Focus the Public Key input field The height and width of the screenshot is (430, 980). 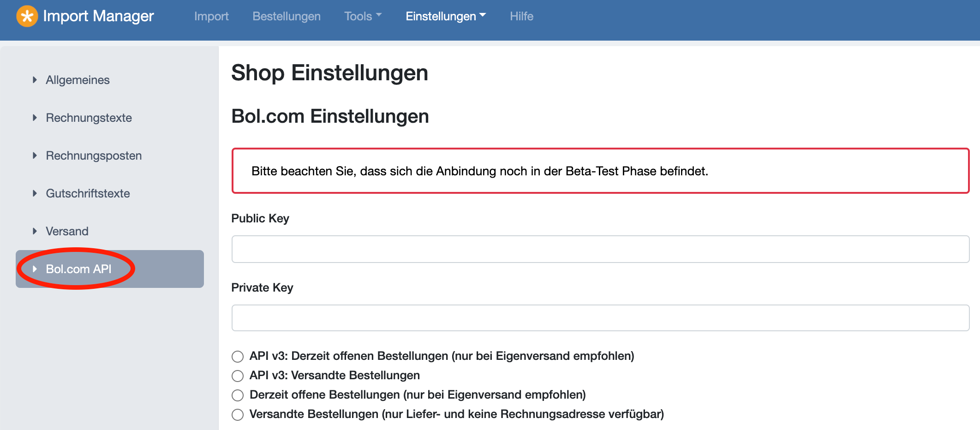[x=600, y=249]
